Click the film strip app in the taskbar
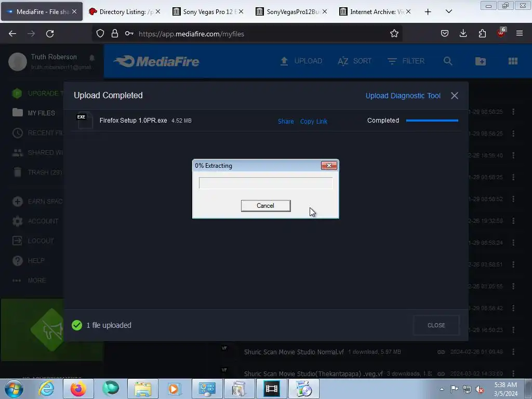The image size is (532, 399). click(x=271, y=389)
